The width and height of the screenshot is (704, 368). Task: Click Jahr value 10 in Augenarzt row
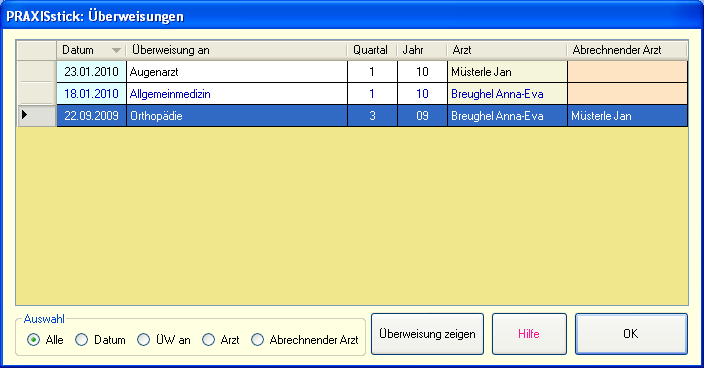tap(422, 72)
